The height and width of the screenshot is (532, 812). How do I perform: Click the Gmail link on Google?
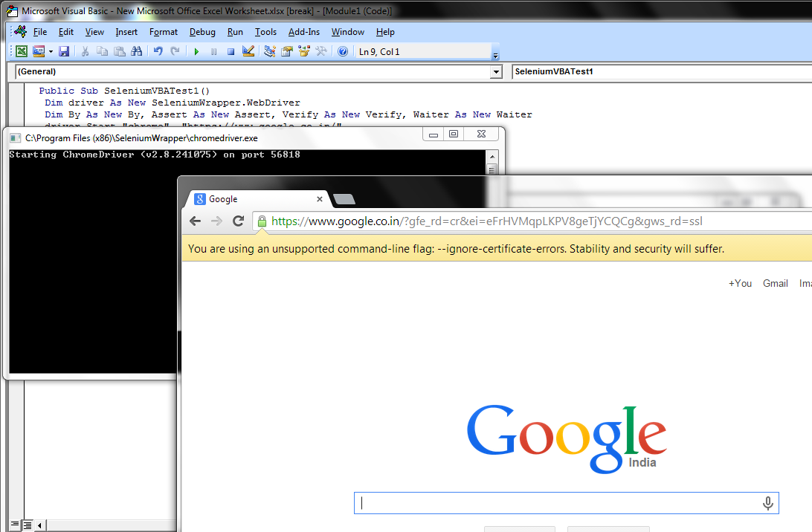coord(776,284)
